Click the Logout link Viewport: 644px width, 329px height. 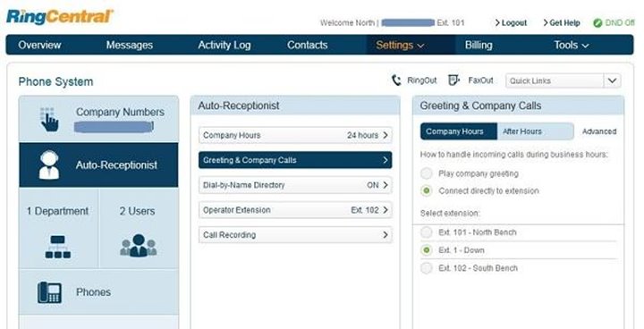511,23
